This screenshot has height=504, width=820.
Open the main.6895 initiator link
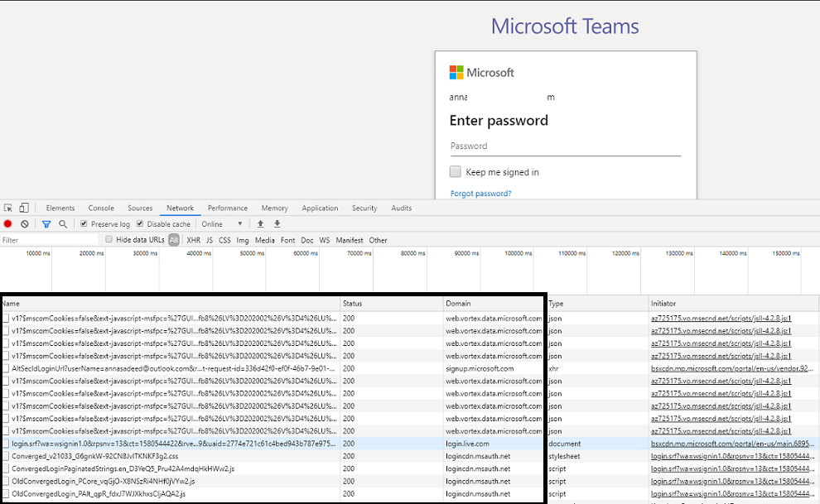pos(732,444)
